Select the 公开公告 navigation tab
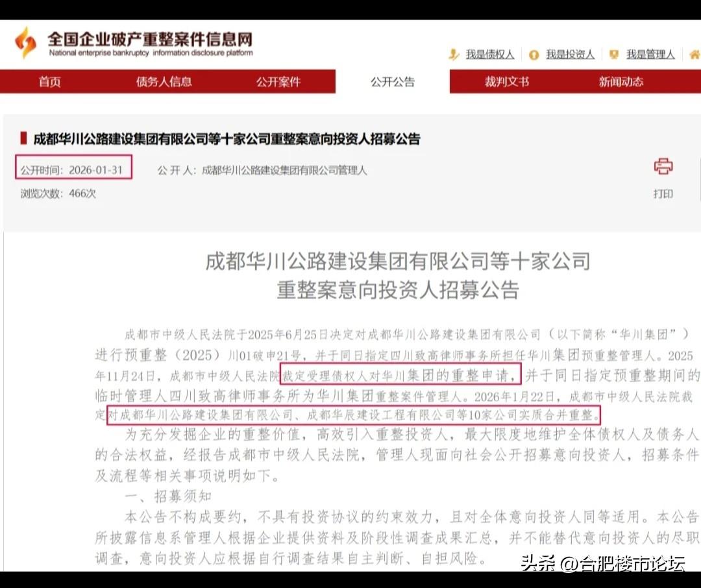 click(x=393, y=82)
